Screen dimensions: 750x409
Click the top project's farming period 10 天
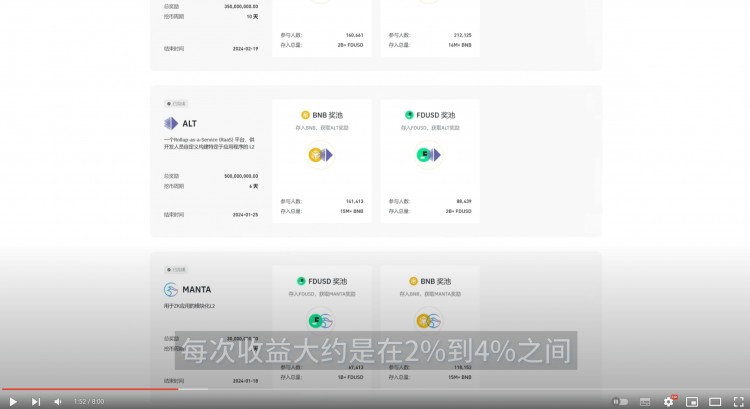pyautogui.click(x=252, y=16)
